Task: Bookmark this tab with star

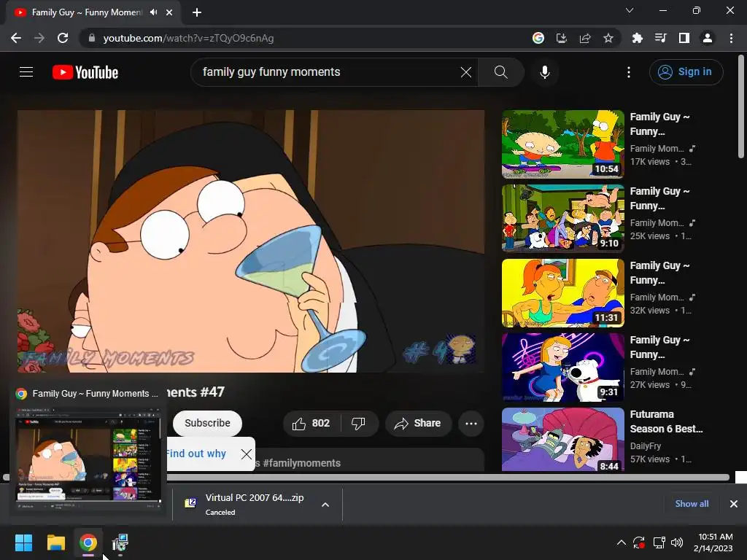Action: click(x=608, y=38)
